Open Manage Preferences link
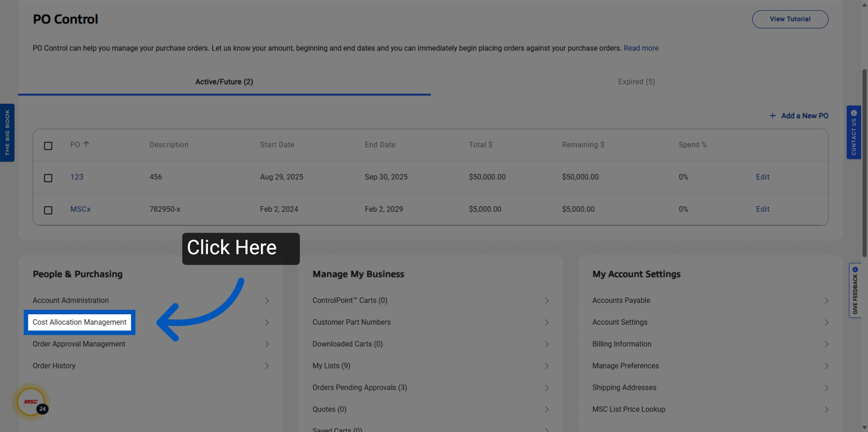 (x=625, y=366)
